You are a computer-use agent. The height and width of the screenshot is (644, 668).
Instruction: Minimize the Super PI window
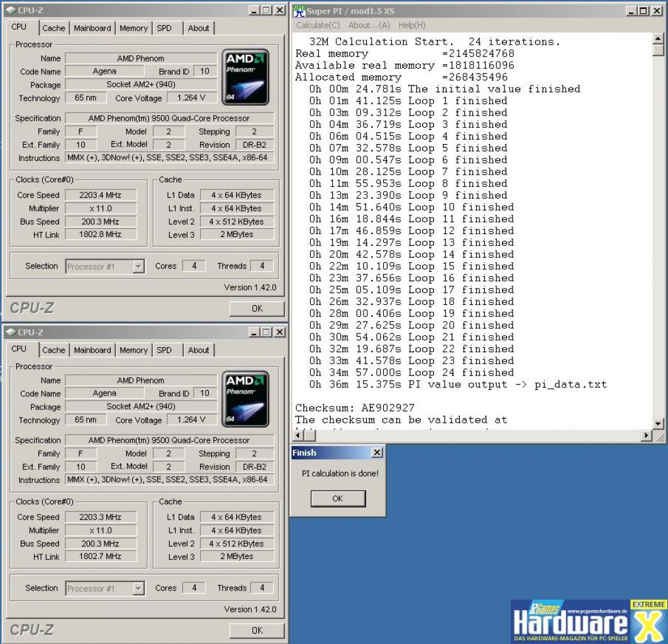click(x=632, y=11)
